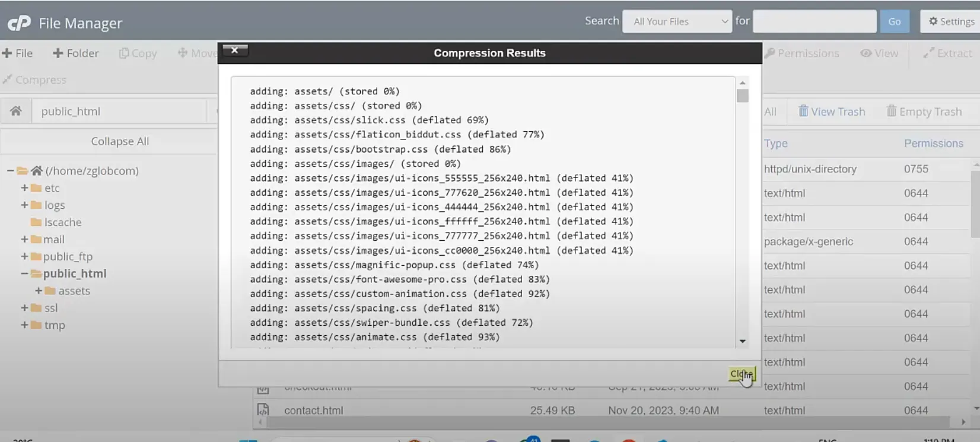Viewport: 980px width, 442px height.
Task: Click the search text input field
Action: tap(814, 21)
